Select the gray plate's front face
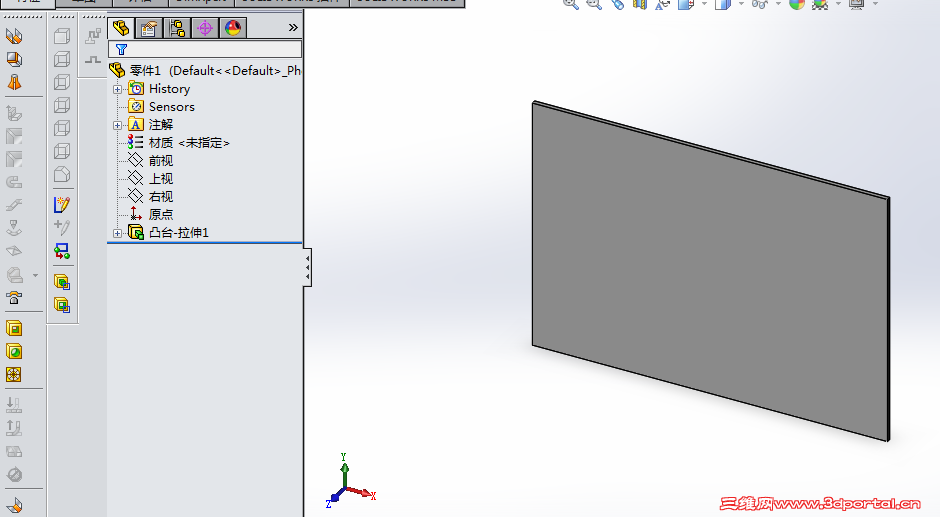Screen dimensions: 940x517 (710, 273)
